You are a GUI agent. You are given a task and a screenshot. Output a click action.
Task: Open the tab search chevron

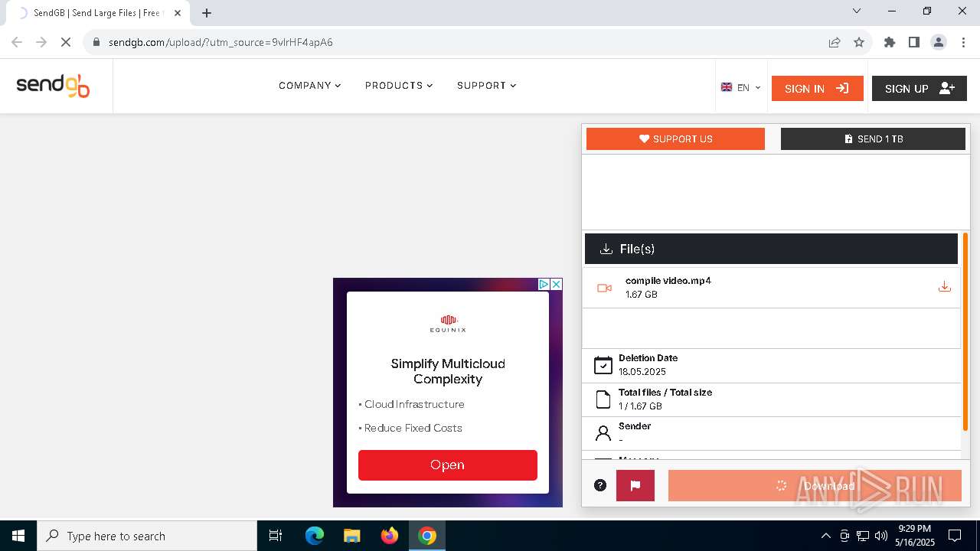click(x=857, y=11)
